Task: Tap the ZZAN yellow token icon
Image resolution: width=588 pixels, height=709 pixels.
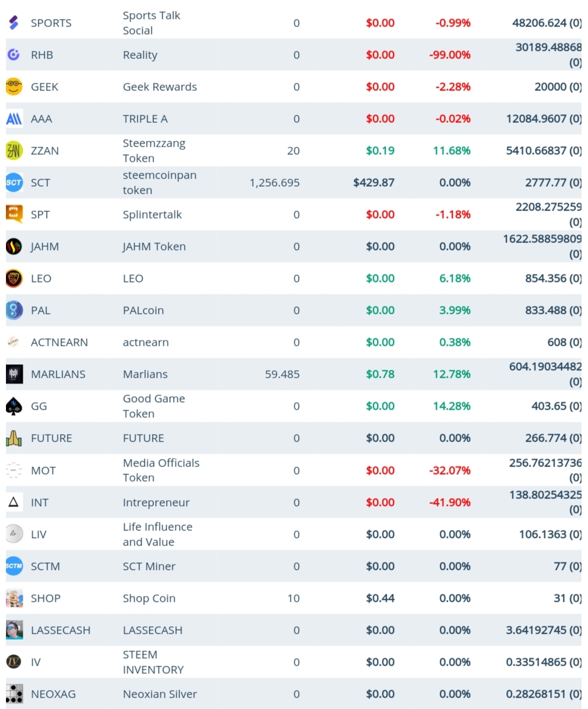Action: (x=14, y=150)
